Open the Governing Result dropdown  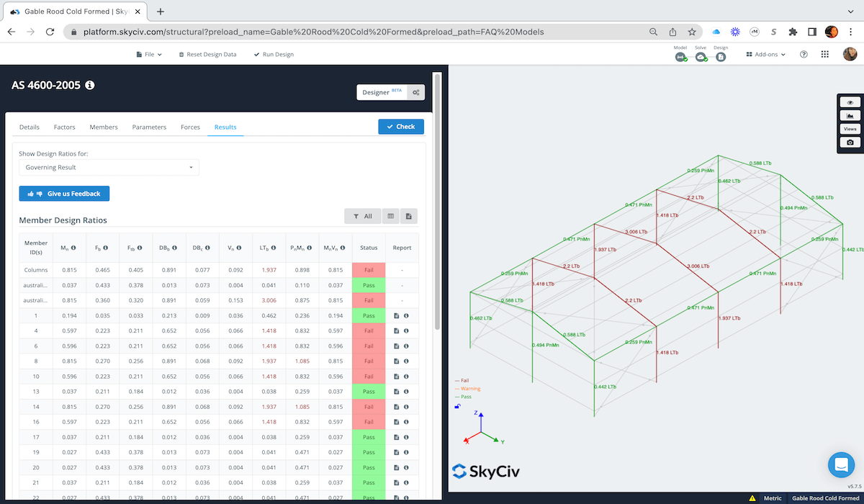(x=109, y=166)
